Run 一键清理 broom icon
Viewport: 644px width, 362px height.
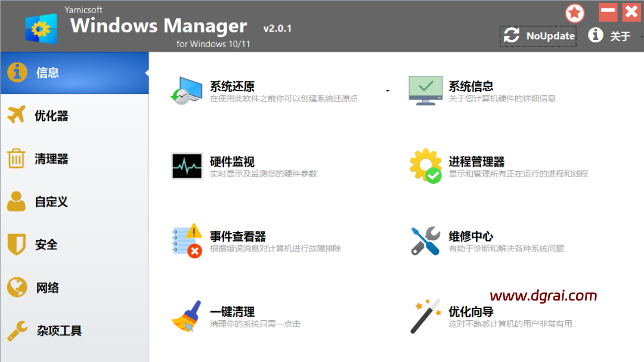[x=187, y=316]
